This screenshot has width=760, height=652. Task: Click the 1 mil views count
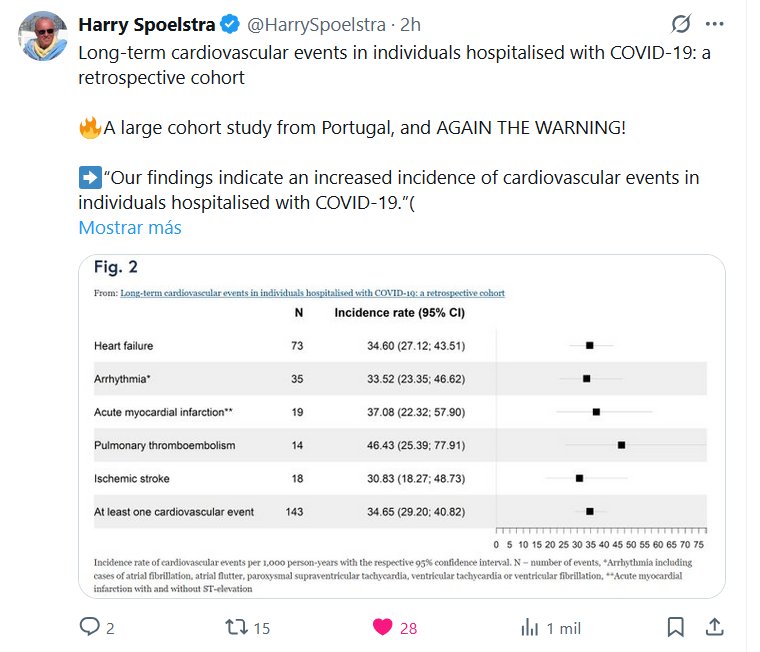(x=563, y=628)
